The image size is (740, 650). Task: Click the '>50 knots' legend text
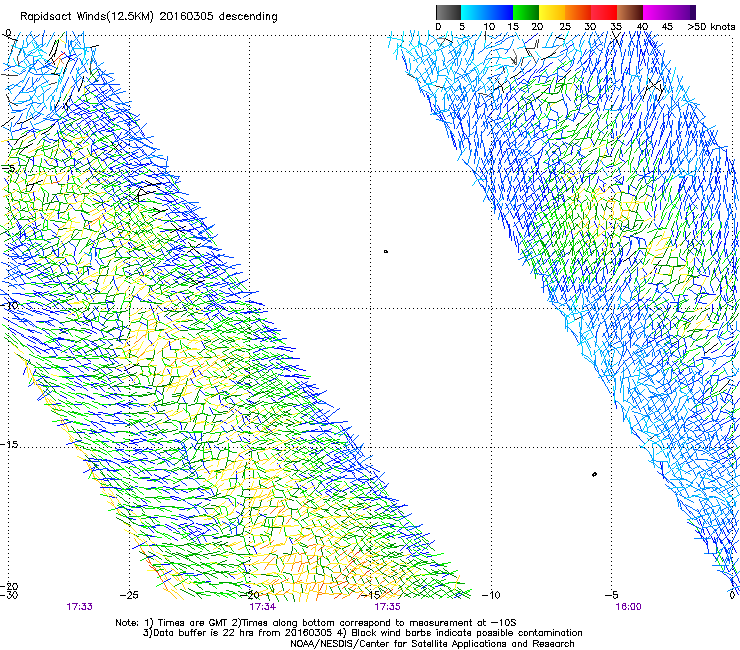point(711,27)
